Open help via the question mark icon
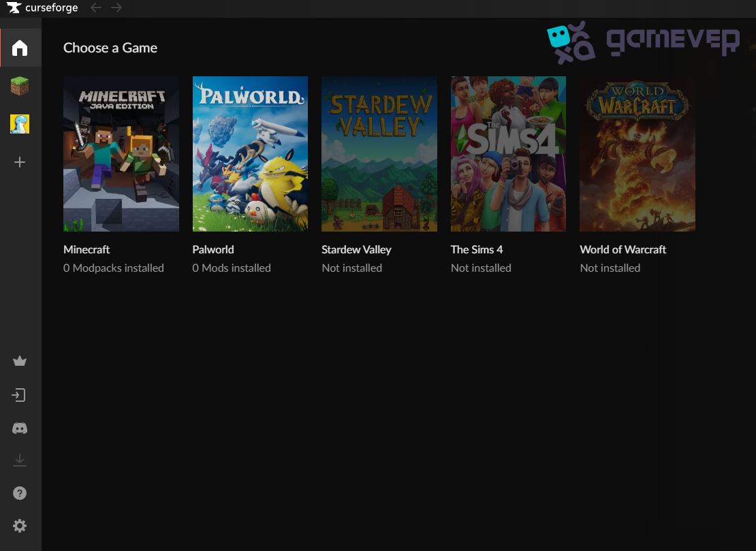Screen dimensions: 756x551 pos(19,492)
